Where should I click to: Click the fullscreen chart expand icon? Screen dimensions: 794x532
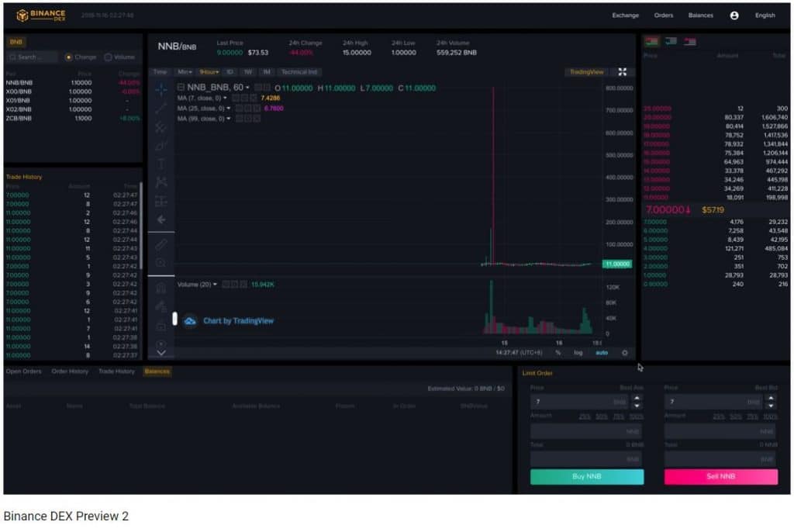click(x=622, y=72)
